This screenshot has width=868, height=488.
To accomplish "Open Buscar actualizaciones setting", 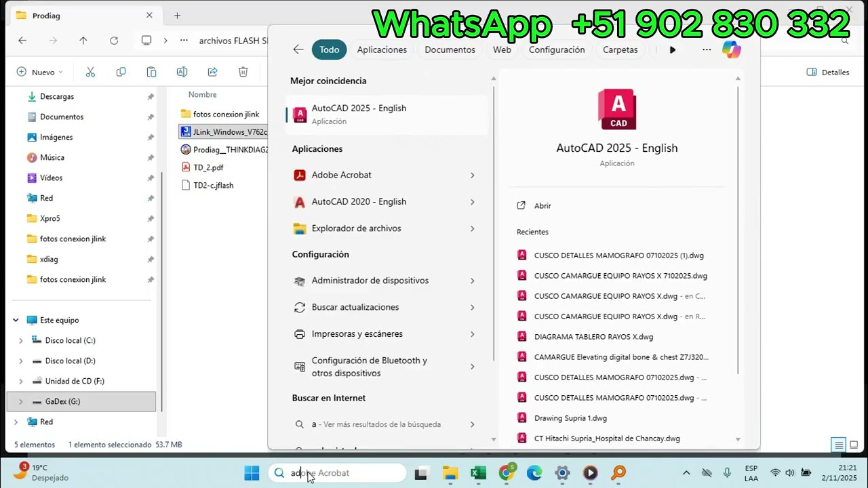I will [x=387, y=307].
